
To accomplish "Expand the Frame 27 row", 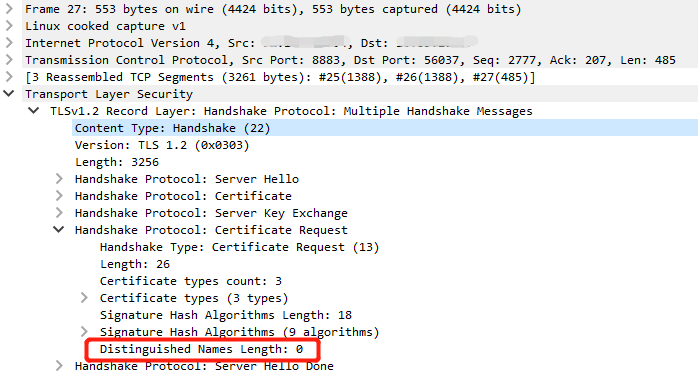I will coord(9,9).
